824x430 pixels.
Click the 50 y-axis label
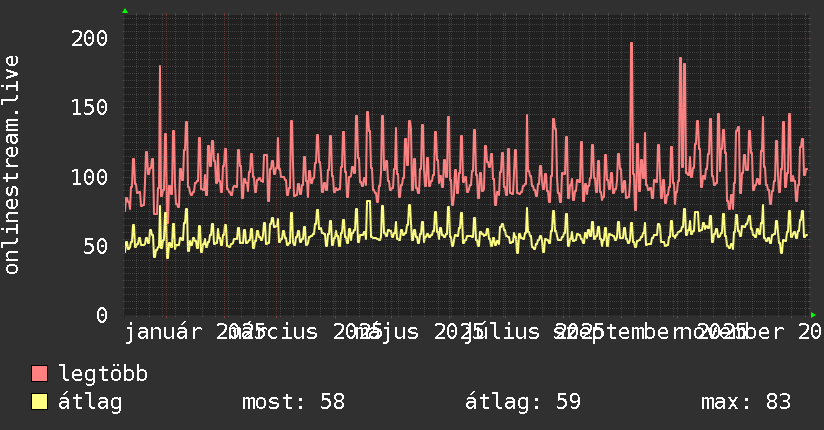pyautogui.click(x=96, y=246)
